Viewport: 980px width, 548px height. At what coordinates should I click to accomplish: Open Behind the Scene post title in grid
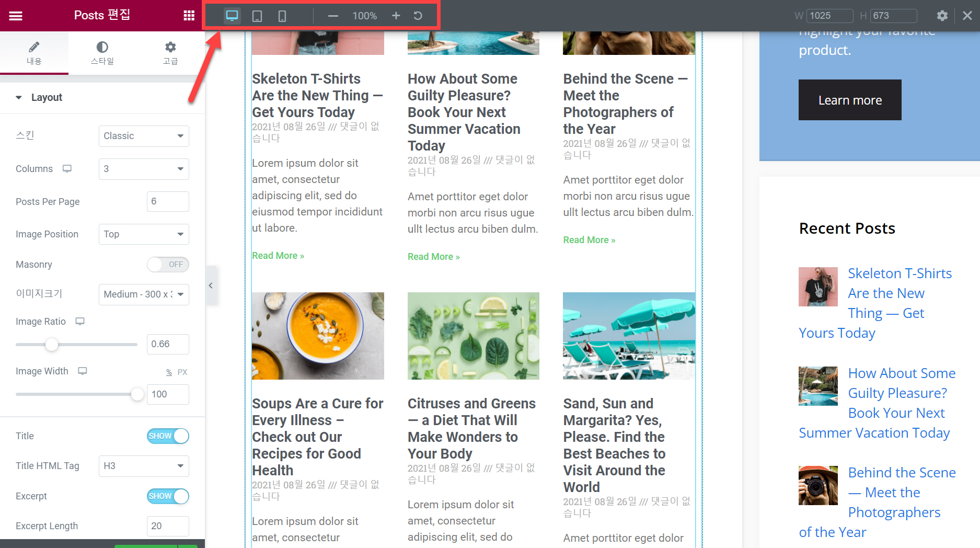[625, 104]
